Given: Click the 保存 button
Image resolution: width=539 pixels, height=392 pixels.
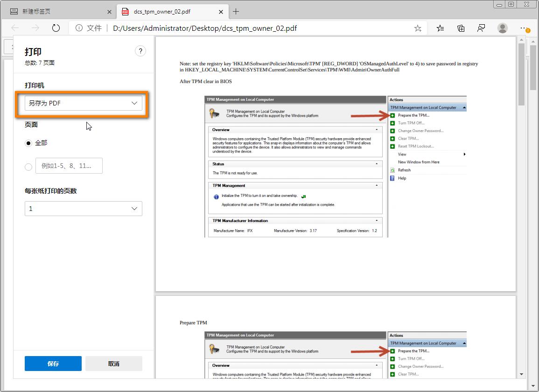Looking at the screenshot, I should pyautogui.click(x=53, y=364).
